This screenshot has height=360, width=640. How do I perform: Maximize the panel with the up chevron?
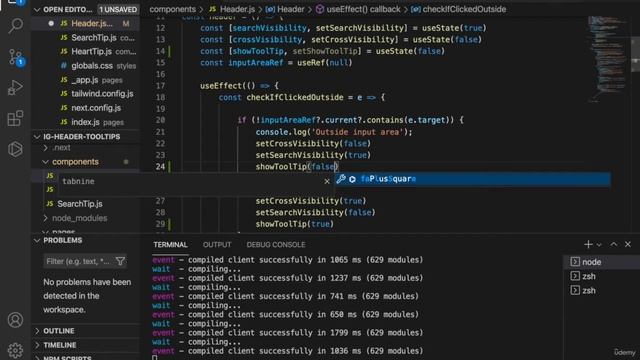(x=613, y=244)
